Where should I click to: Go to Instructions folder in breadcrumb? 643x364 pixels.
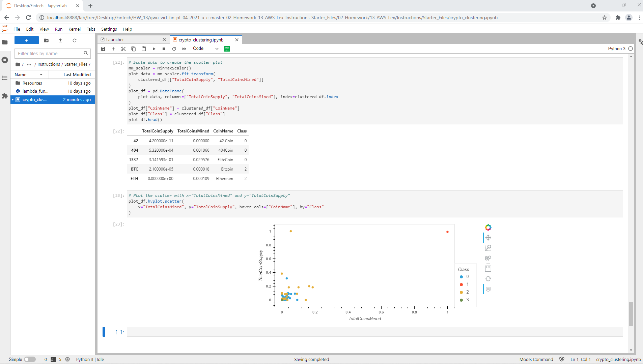49,64
